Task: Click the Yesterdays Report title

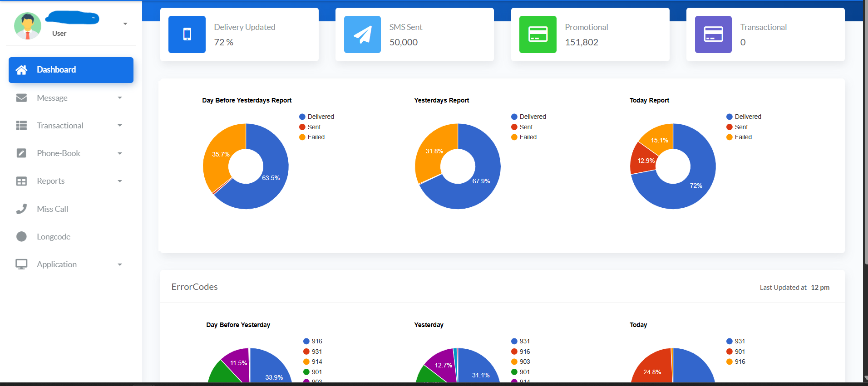Action: [x=442, y=100]
